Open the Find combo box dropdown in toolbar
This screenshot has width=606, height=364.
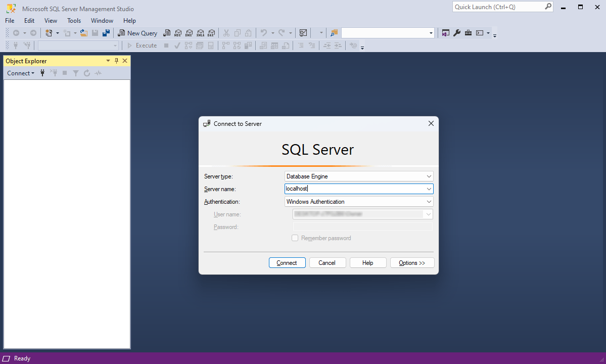tap(431, 33)
